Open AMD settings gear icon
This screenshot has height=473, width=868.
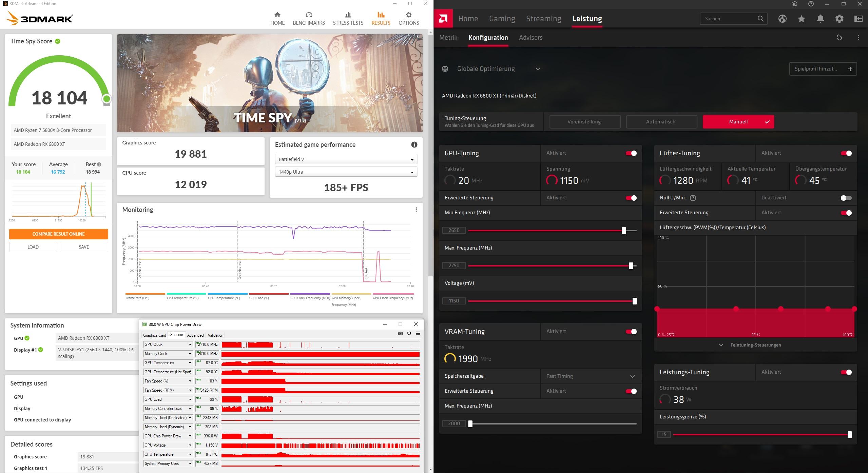840,19
